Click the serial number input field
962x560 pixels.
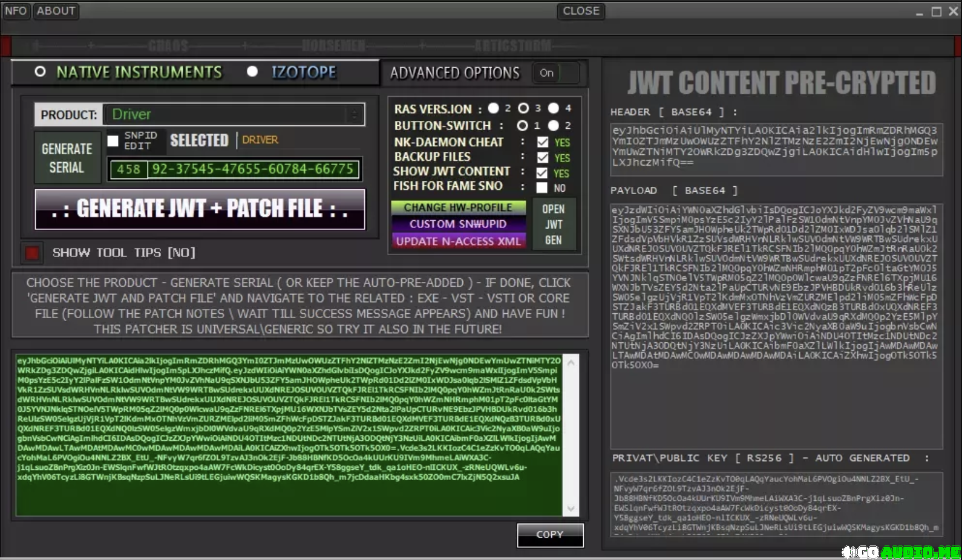tap(252, 169)
